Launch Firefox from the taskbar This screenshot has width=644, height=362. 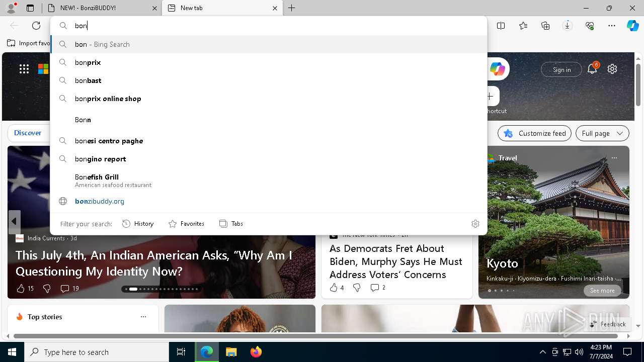[256, 352]
